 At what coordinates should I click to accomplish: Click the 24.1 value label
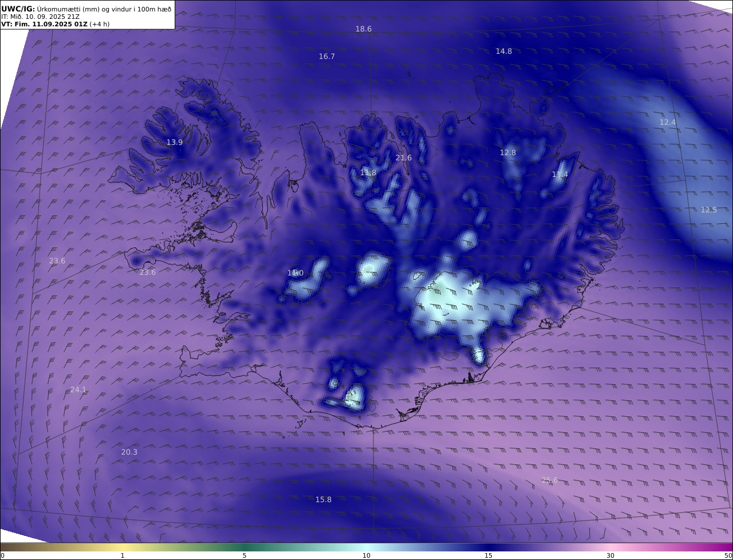(x=78, y=390)
